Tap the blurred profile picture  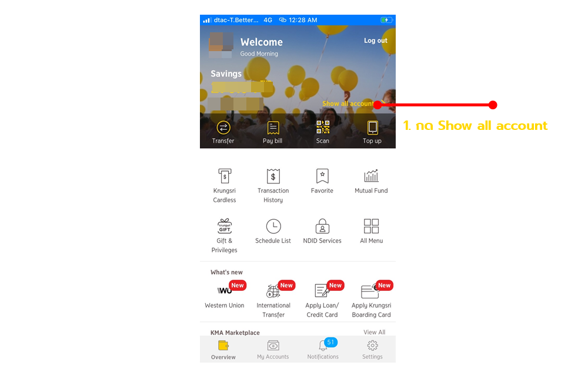pos(221,45)
